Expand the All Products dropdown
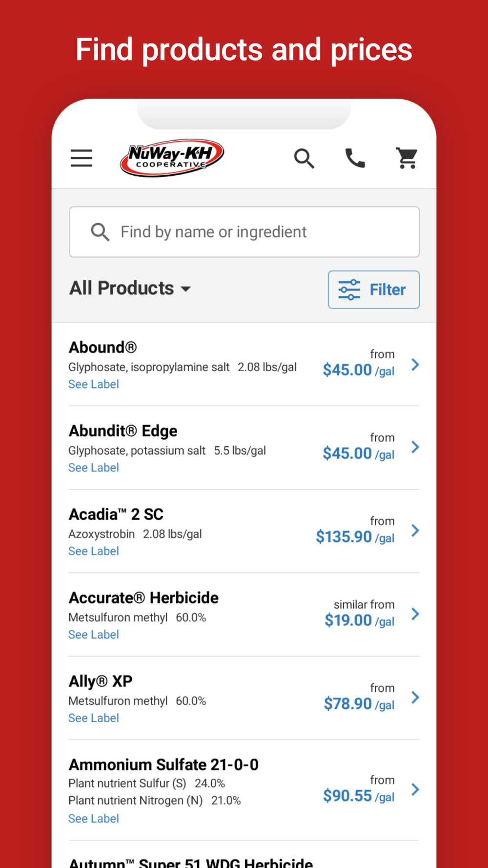This screenshot has width=488, height=868. tap(130, 288)
